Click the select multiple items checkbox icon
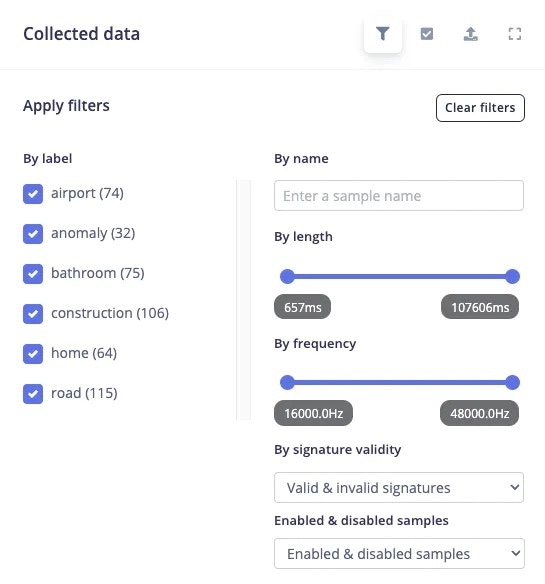The width and height of the screenshot is (545, 584). (x=427, y=34)
